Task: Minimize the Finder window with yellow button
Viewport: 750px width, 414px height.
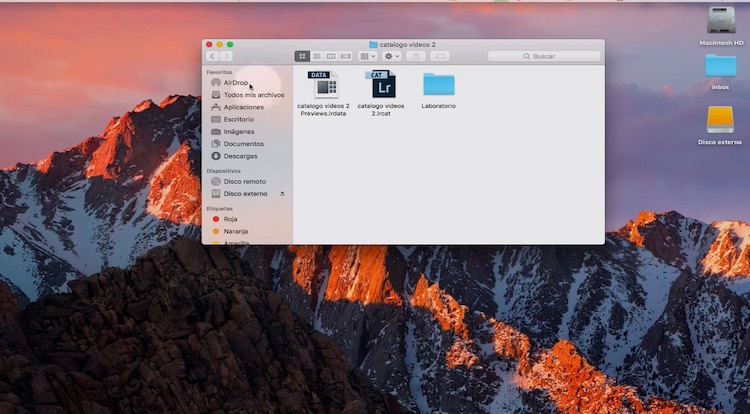Action: [x=220, y=44]
